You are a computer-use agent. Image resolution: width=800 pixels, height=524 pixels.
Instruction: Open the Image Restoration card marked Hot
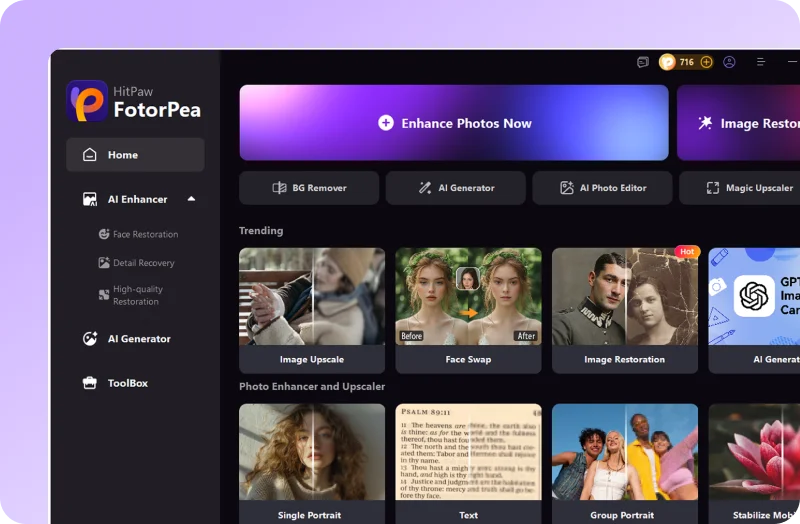(x=625, y=311)
